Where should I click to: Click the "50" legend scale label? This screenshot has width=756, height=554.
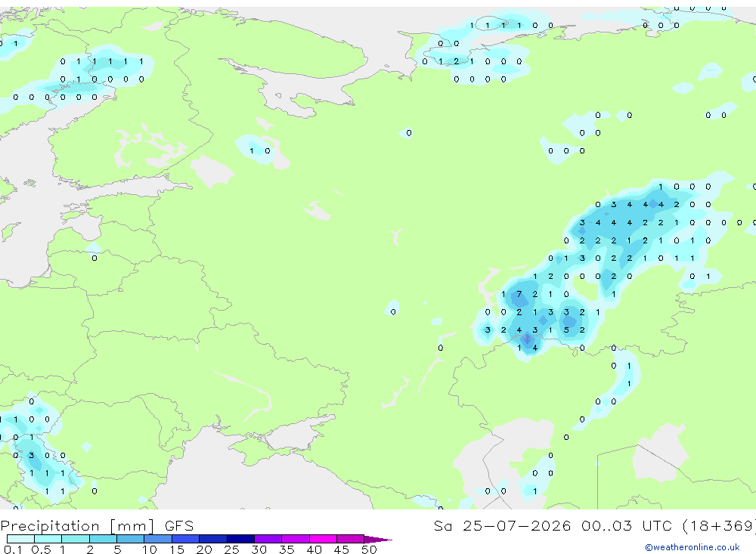pos(370,549)
